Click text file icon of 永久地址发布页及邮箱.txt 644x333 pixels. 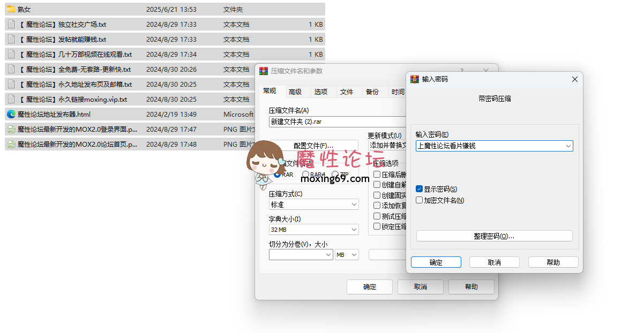point(11,84)
